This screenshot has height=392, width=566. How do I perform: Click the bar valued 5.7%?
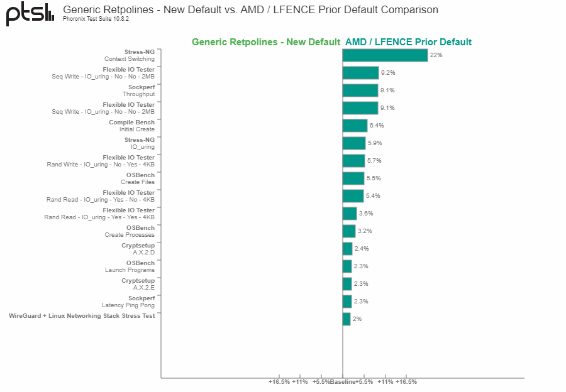click(353, 161)
